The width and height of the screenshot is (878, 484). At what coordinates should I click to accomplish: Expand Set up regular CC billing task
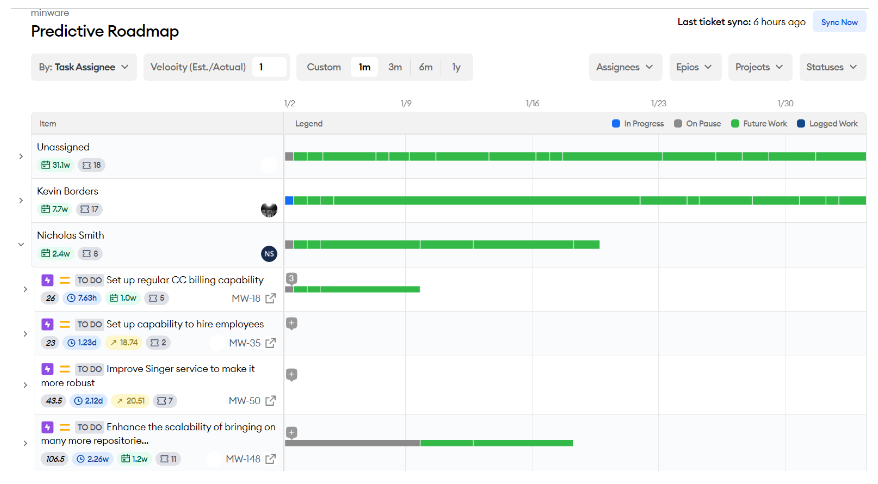click(25, 290)
